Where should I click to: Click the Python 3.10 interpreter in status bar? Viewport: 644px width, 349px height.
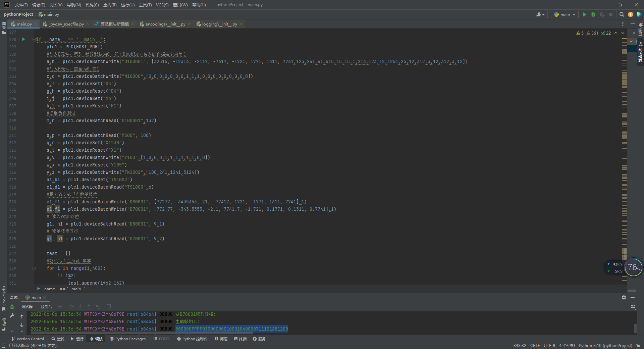(605, 346)
